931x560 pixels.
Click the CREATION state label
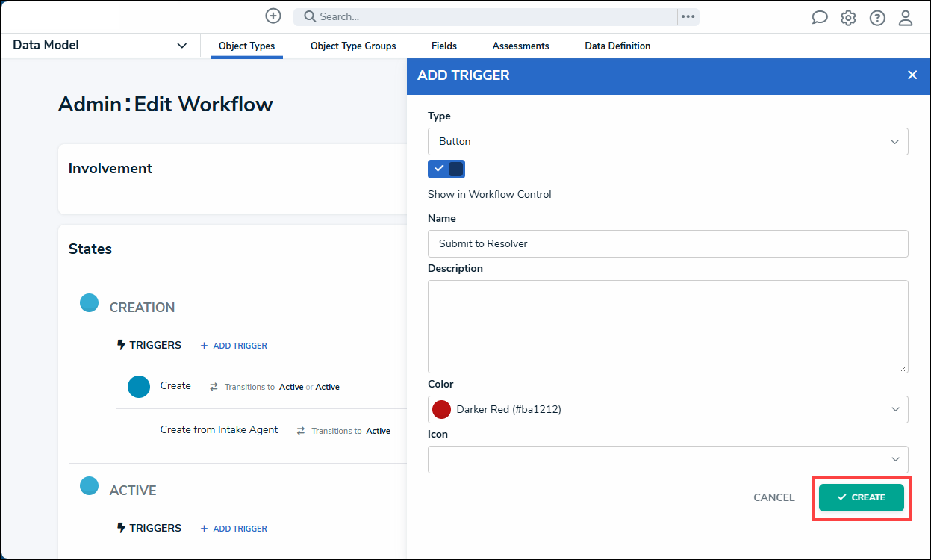coord(143,308)
